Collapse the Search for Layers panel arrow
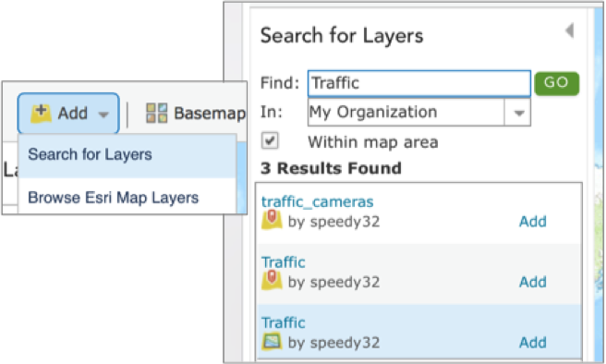Screen dimensions: 606x364 point(569,30)
